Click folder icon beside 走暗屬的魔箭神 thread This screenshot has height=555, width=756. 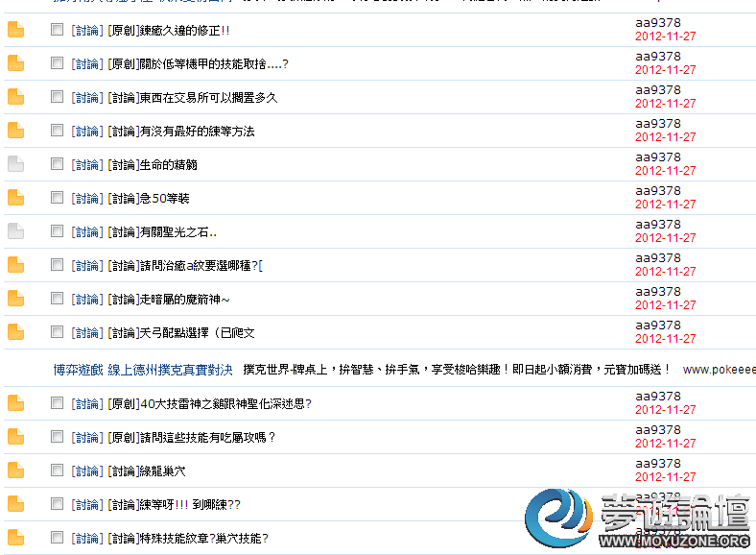coord(16,299)
